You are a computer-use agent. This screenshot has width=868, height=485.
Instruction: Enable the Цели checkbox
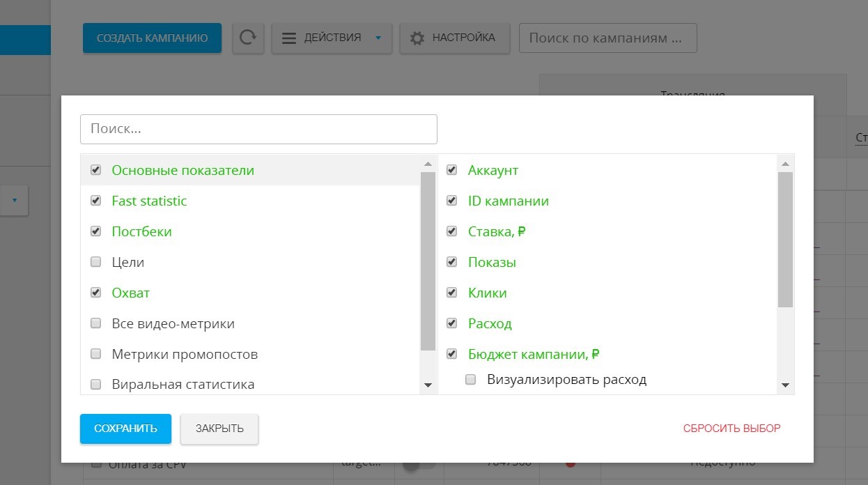96,262
